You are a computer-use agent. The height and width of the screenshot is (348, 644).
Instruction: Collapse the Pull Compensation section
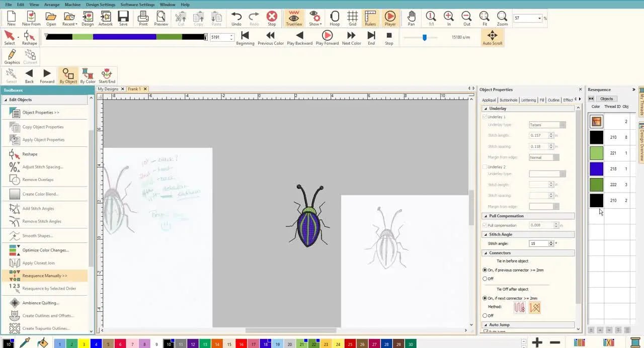[x=486, y=216]
